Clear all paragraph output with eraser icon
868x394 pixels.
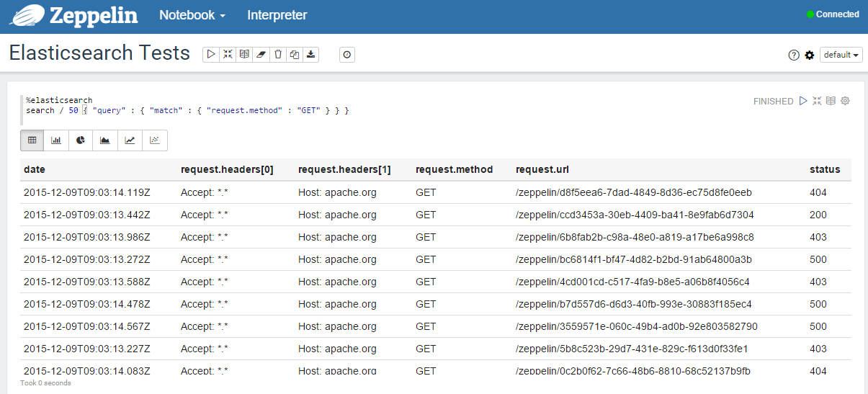coord(261,55)
